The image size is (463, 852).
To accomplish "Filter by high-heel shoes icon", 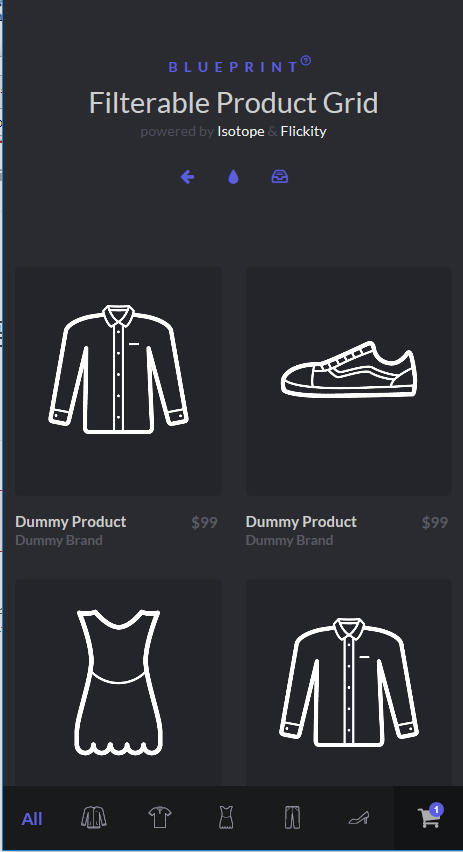I will pos(359,817).
